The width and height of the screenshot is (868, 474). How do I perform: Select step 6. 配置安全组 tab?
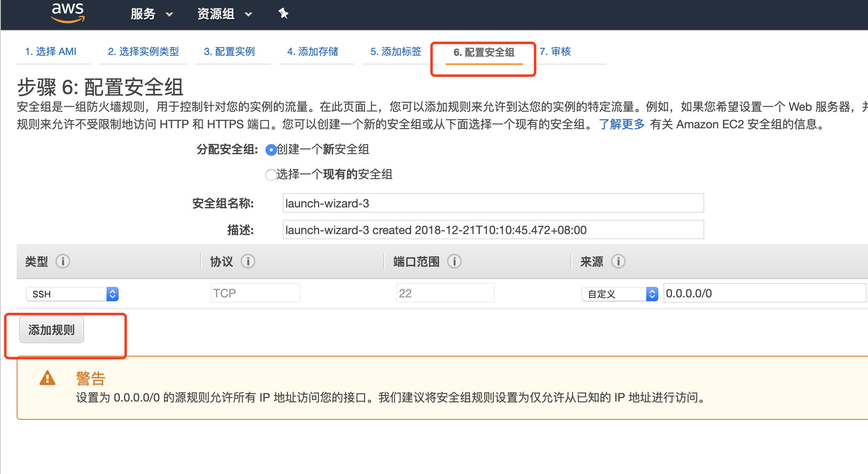tap(484, 52)
